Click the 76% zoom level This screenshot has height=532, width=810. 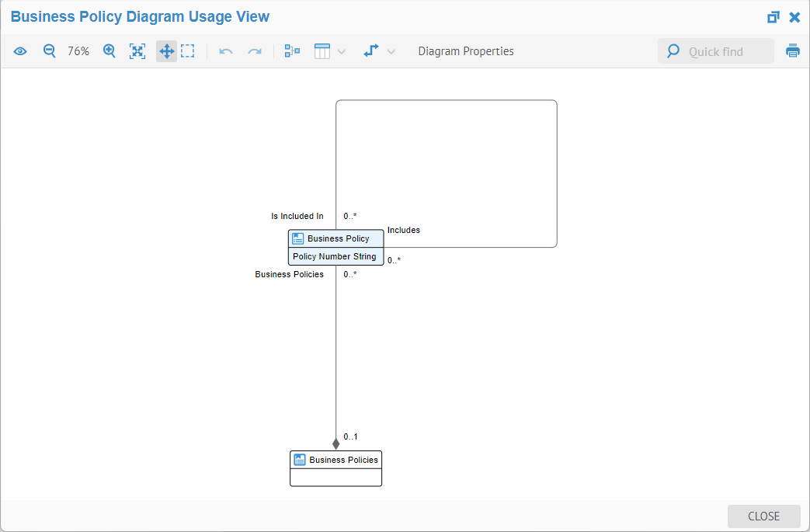tap(78, 51)
